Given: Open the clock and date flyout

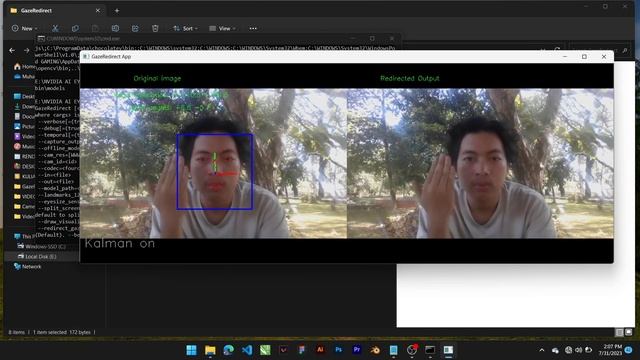Looking at the screenshot, I should [x=610, y=350].
